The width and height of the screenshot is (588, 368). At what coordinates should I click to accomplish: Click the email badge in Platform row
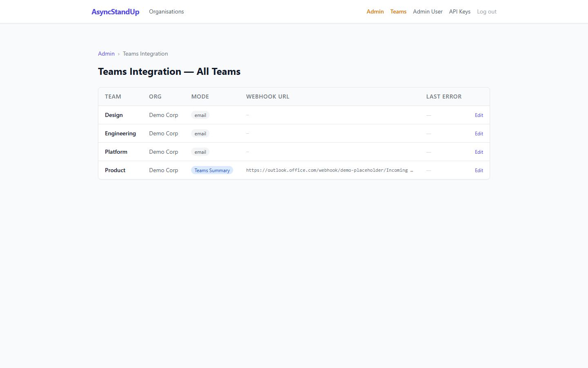200,152
